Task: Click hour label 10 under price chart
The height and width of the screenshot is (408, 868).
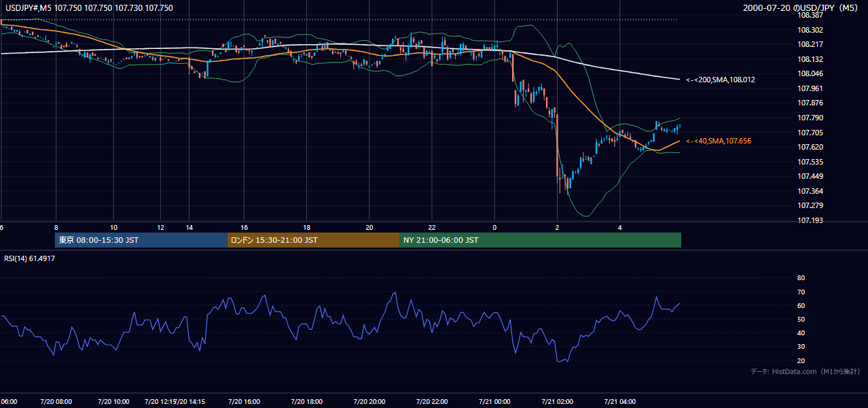Action: (x=113, y=227)
